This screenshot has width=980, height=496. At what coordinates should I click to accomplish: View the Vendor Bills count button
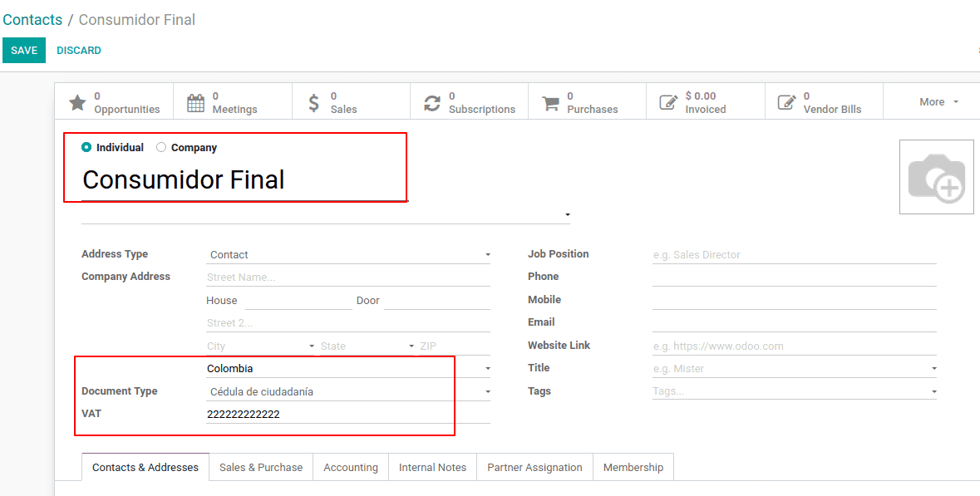(823, 102)
